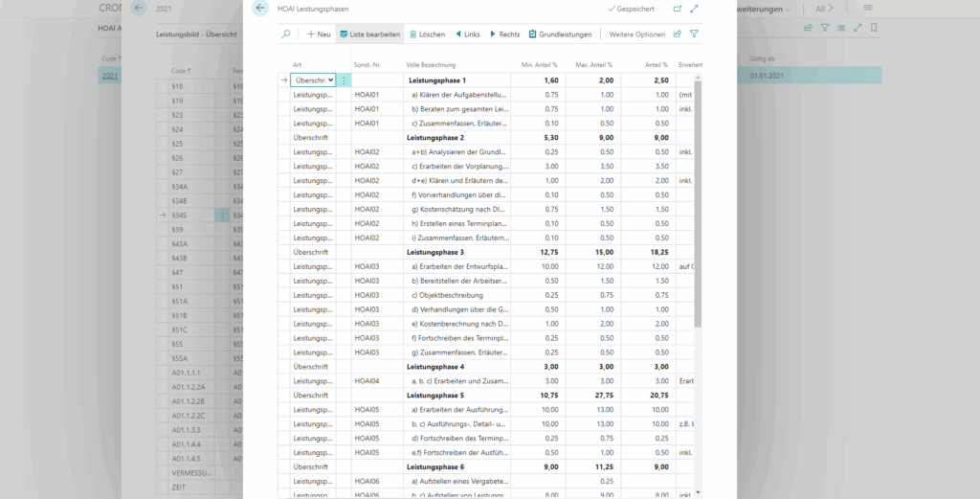Show row options for Leistungsphase 1

point(344,80)
